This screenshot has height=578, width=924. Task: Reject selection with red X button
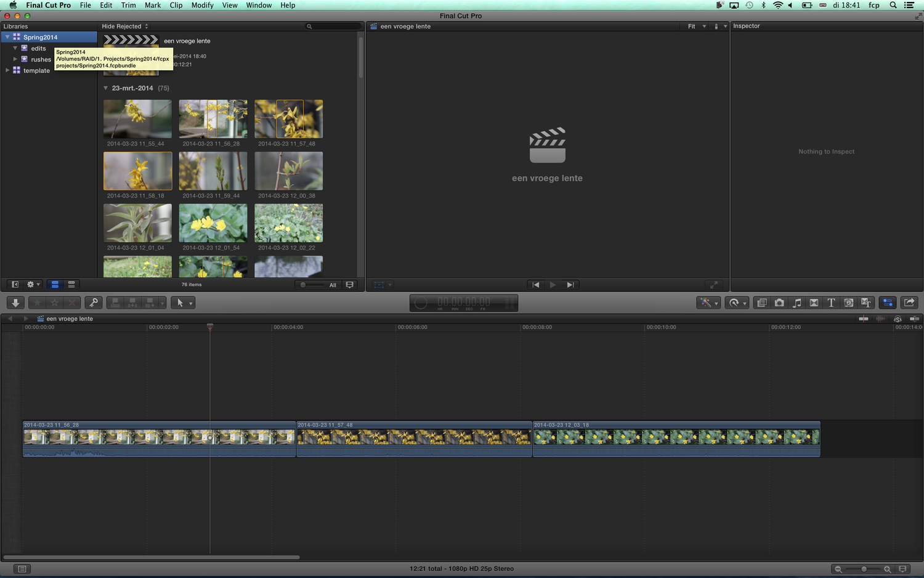72,303
